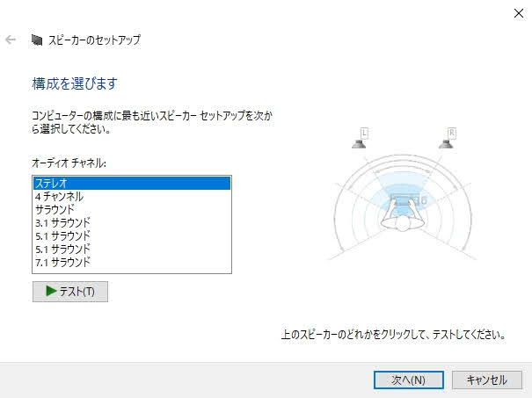
Task: Proceed with the 次へ(N) button
Action: pyautogui.click(x=408, y=380)
